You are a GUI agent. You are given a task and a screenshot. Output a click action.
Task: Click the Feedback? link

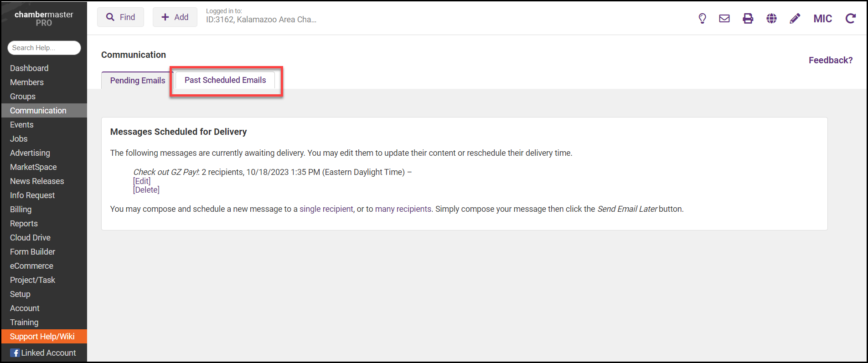coord(830,60)
